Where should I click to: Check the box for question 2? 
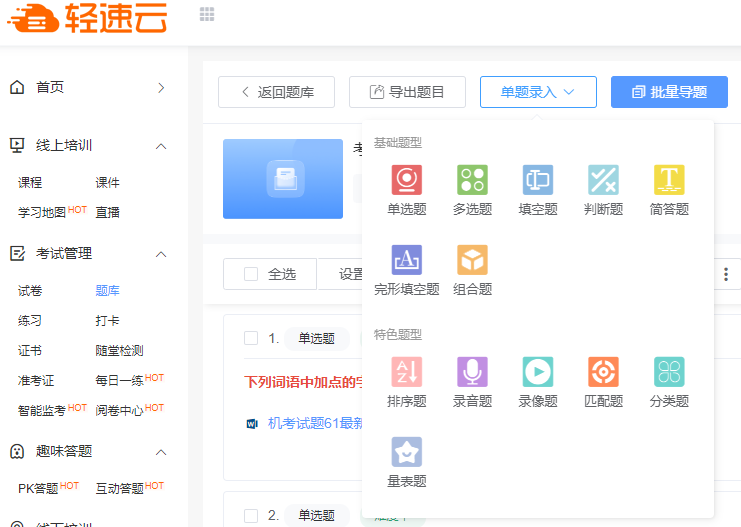tap(251, 516)
